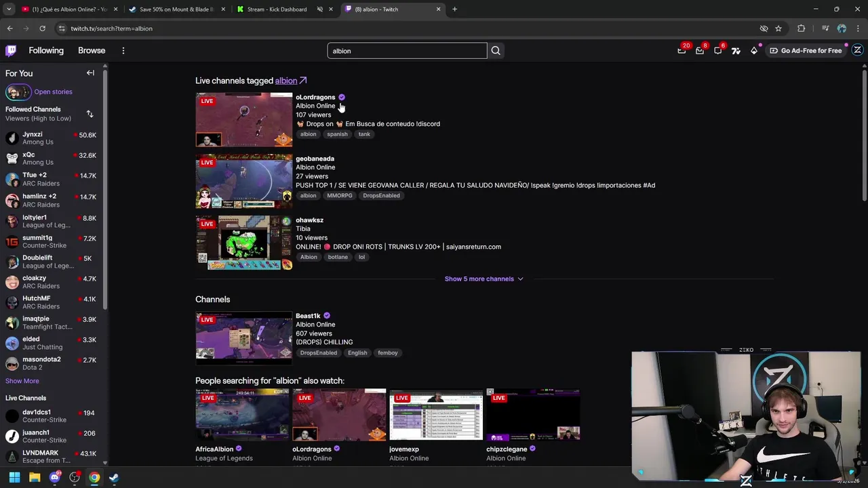The height and width of the screenshot is (488, 868).
Task: Open the Twitch drops inbox with 20 badge
Action: pos(682,51)
